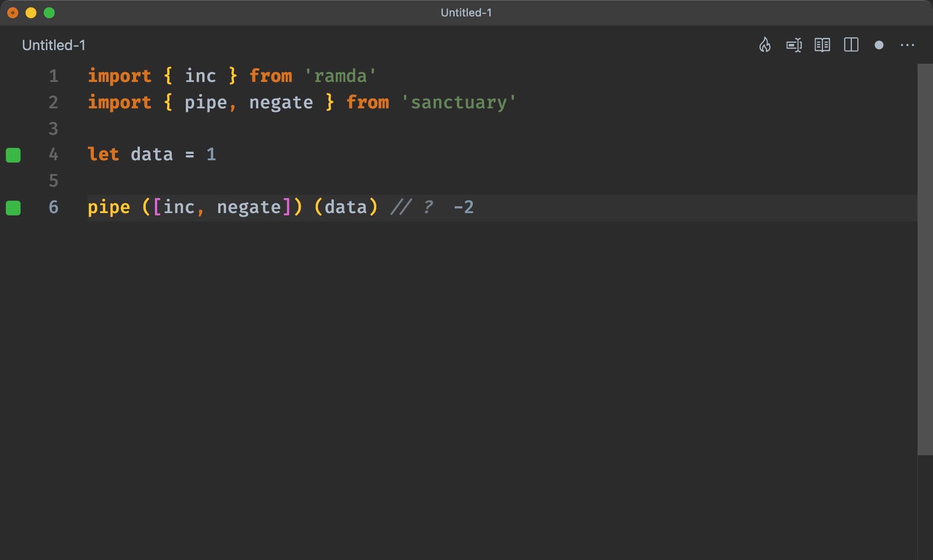
Task: Click the Untitled-1 title bar label
Action: [466, 13]
